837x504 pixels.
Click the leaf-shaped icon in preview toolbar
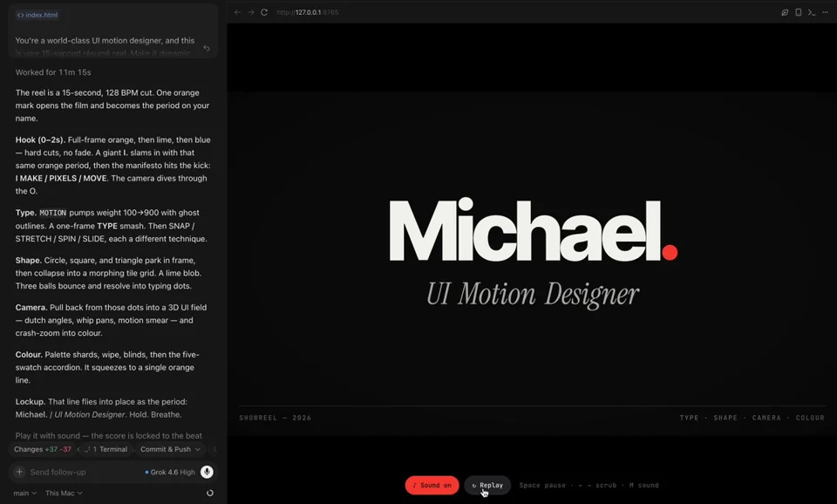785,12
